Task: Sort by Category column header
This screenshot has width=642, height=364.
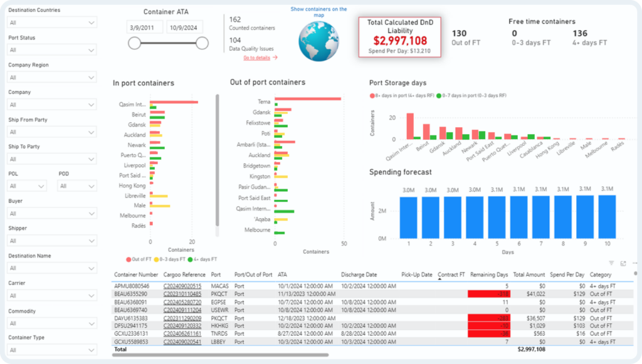Action: (600, 275)
